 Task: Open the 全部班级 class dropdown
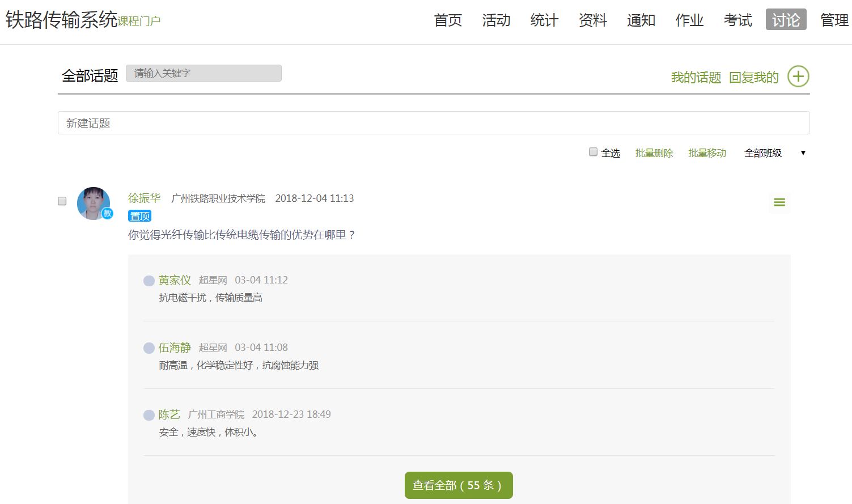tap(774, 153)
